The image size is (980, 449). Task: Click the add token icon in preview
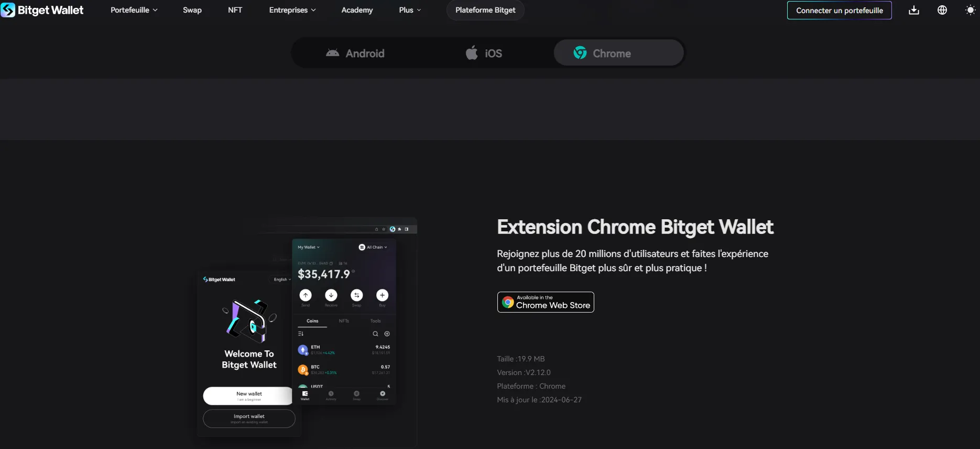coord(387,334)
